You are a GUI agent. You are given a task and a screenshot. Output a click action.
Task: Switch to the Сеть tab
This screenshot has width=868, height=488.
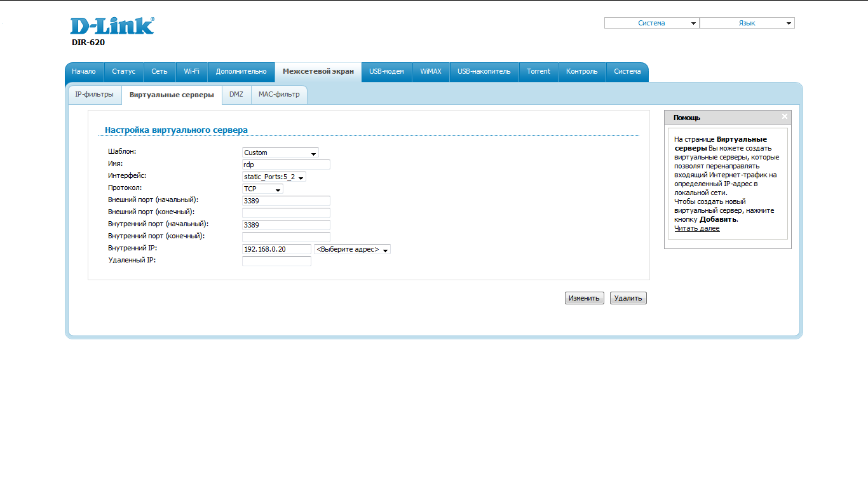159,72
